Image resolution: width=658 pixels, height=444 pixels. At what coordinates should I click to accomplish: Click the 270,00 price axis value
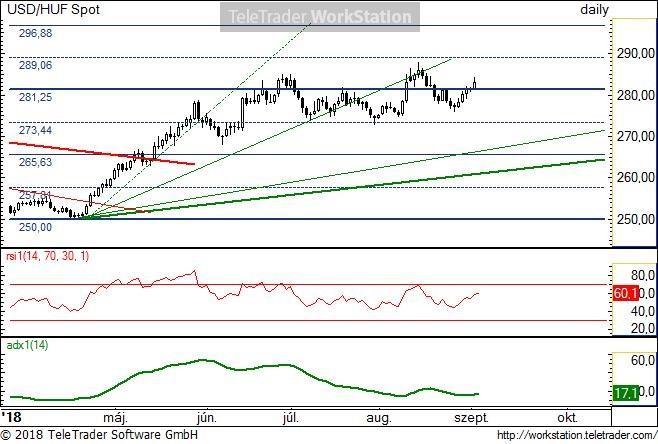[x=636, y=136]
